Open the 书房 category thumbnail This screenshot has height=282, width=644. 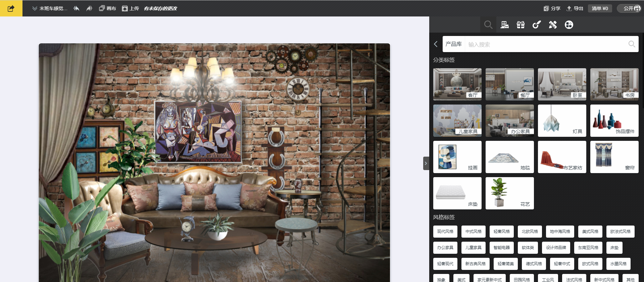pyautogui.click(x=614, y=84)
